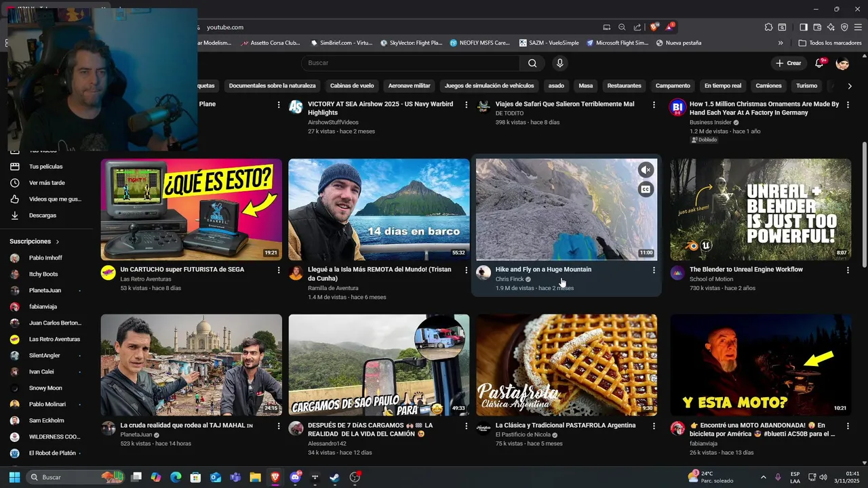Select Juegos de simulación de vehículos chip
This screenshot has width=868, height=488.
[x=489, y=86]
